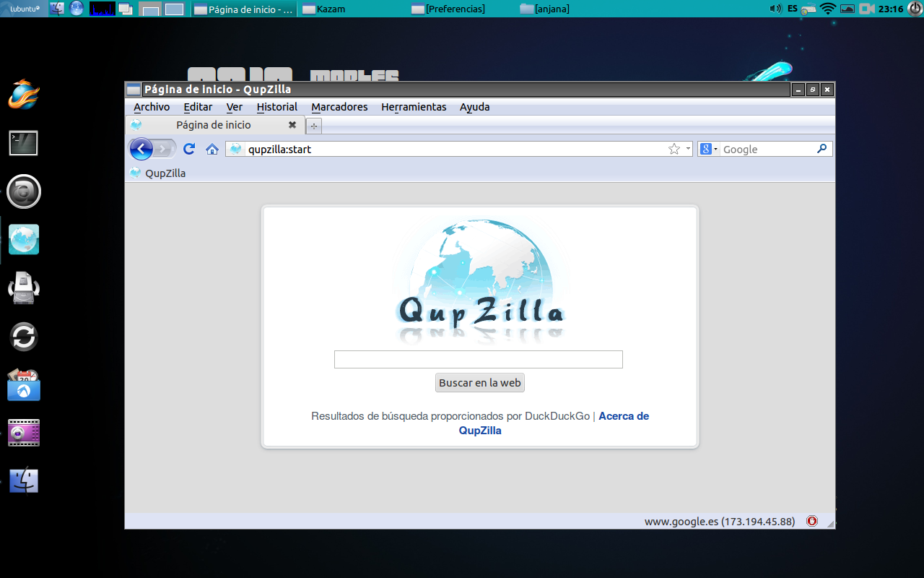Screen dimensions: 924x578
Task: Open the Finder face dock icon
Action: coord(24,480)
